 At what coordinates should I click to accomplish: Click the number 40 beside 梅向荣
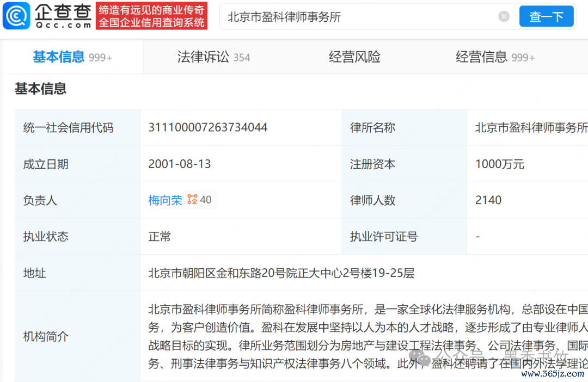click(x=205, y=200)
